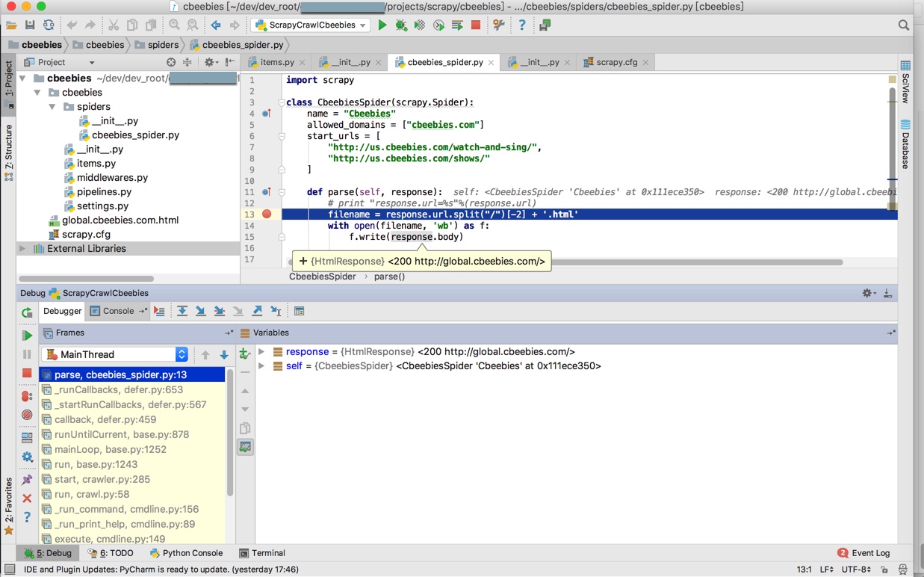
Task: Resume program with the Debug panel green arrow
Action: click(27, 336)
